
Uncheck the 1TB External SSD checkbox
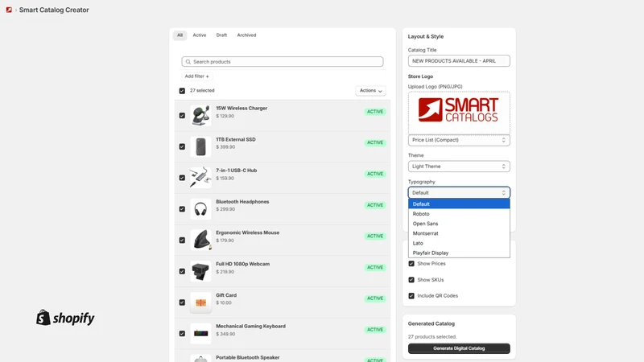(182, 147)
